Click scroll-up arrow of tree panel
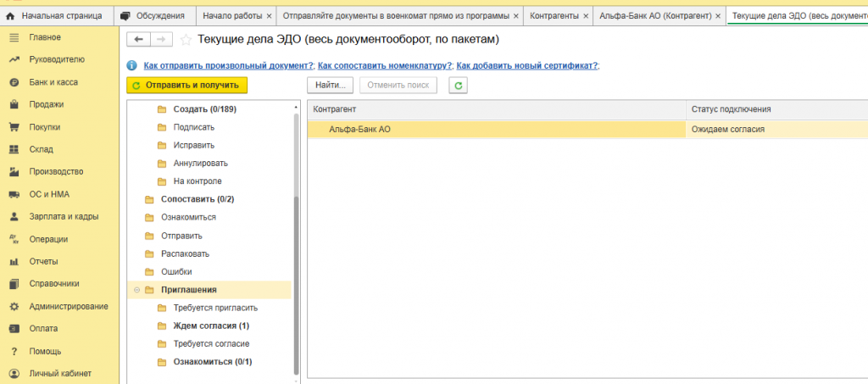 296,106
